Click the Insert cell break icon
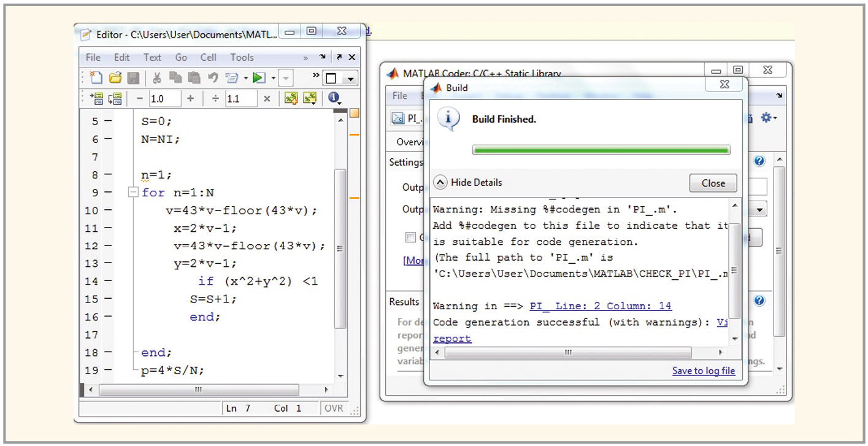 coord(291,98)
